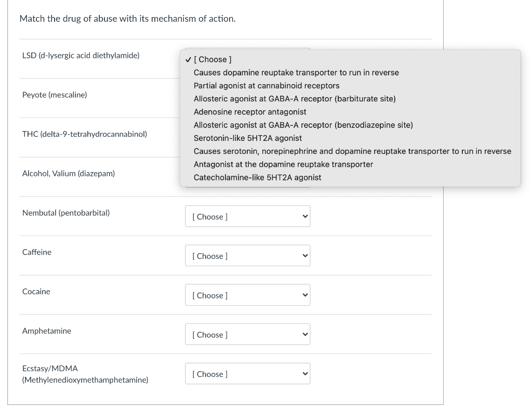Open the Cocaine mechanism dropdown
Image resolution: width=532 pixels, height=418 pixels.
pos(247,295)
